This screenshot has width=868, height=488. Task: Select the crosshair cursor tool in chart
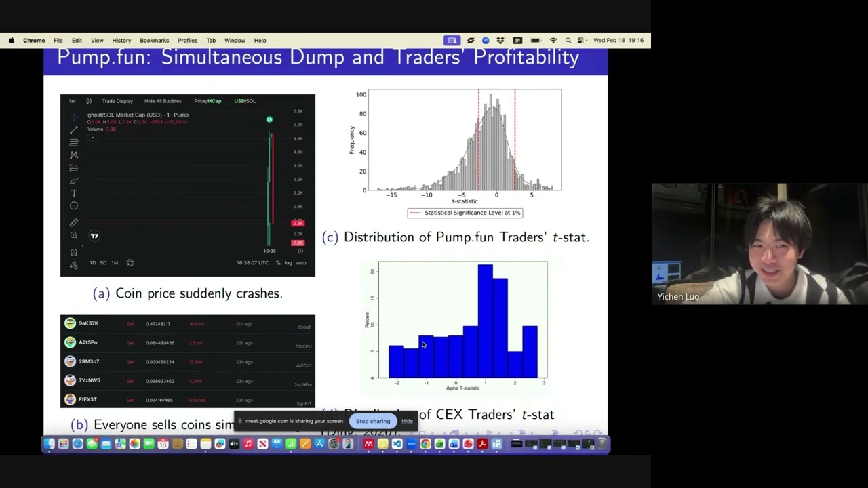(x=74, y=117)
